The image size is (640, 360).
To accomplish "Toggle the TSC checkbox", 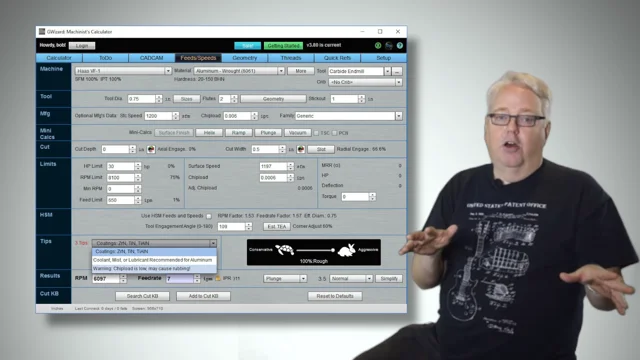I will coord(316,133).
